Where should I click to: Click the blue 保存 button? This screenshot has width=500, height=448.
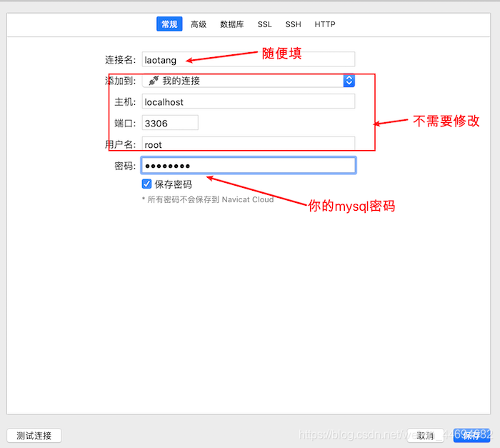point(471,436)
